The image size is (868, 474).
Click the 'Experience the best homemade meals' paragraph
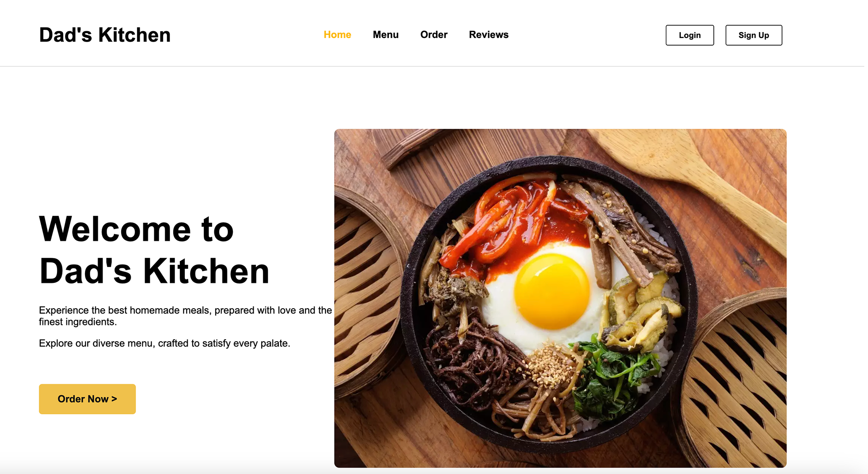pyautogui.click(x=185, y=316)
